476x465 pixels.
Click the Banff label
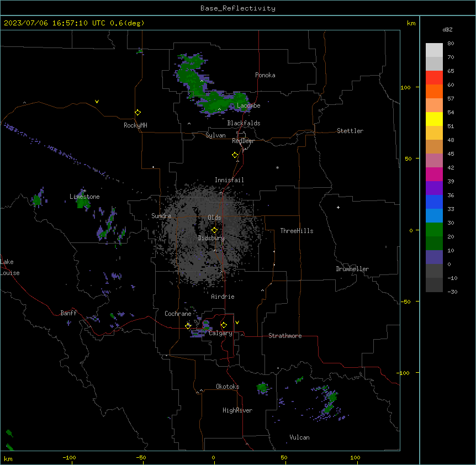(68, 313)
